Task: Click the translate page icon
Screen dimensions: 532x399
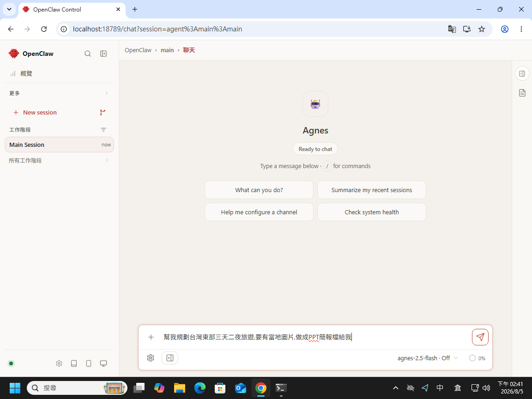Action: tap(452, 29)
